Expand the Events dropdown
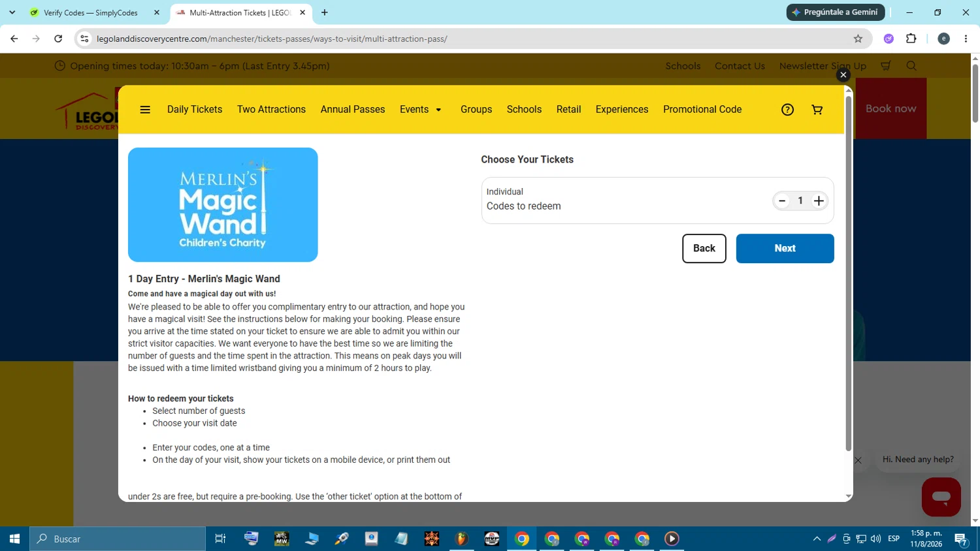This screenshot has height=551, width=980. click(421, 110)
